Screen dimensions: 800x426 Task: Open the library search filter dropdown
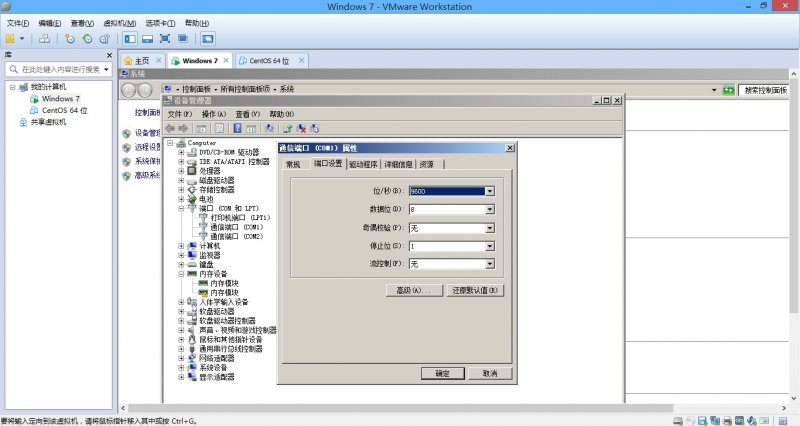click(106, 69)
